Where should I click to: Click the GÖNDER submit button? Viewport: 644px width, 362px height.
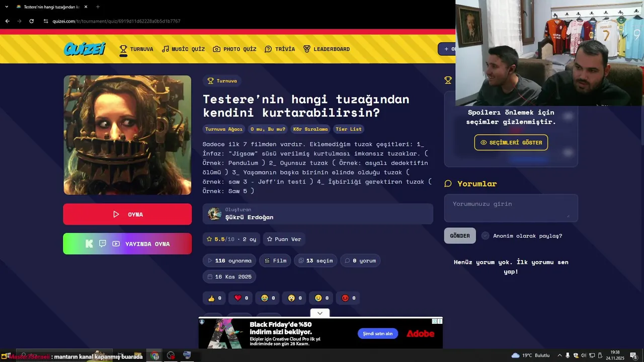click(x=460, y=236)
